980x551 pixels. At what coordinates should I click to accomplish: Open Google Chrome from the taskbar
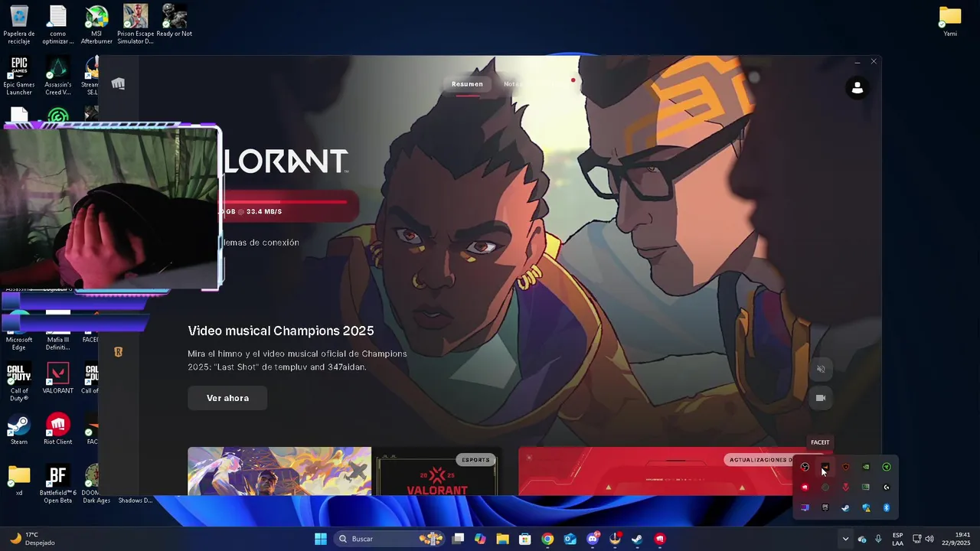(x=547, y=539)
